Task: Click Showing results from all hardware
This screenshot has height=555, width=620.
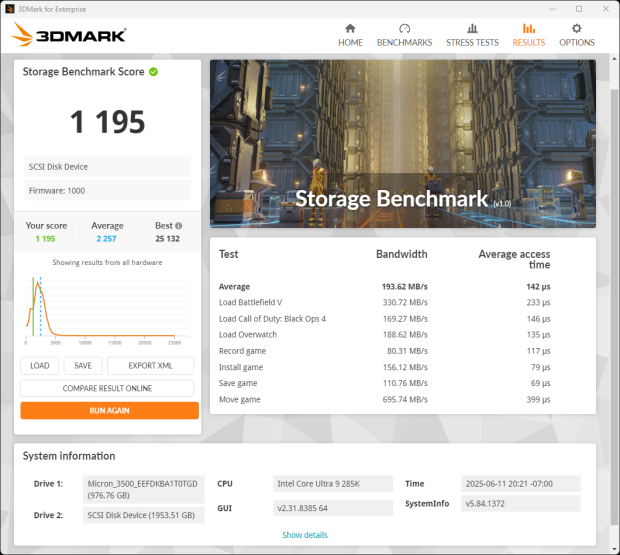Action: (107, 262)
